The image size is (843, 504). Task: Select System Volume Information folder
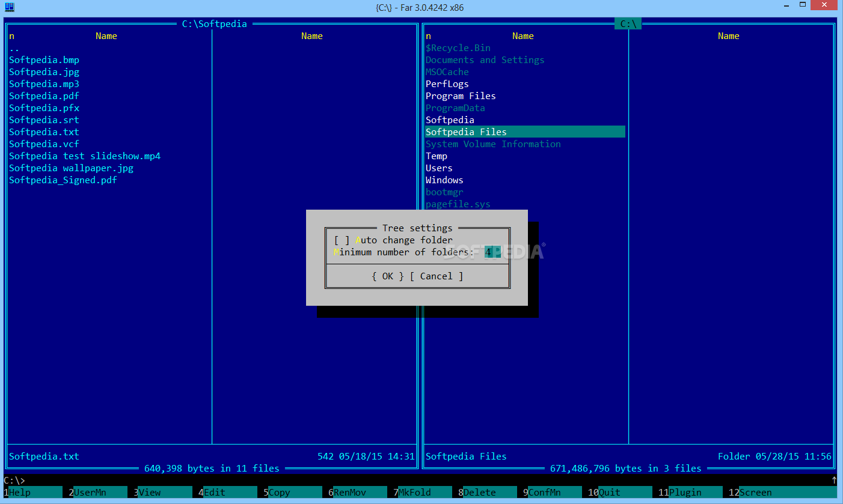pyautogui.click(x=493, y=144)
